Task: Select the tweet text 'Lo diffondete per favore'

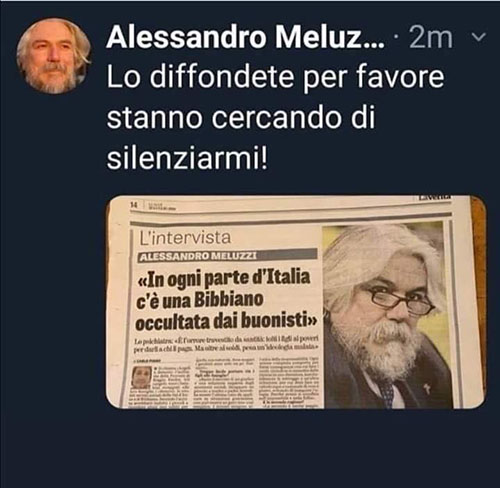Action: pyautogui.click(x=275, y=78)
